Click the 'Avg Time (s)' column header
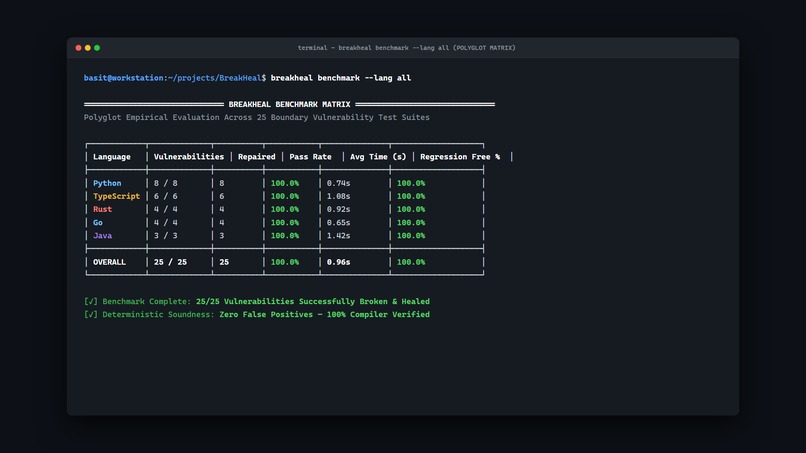Screen dimensions: 806x453 tap(378, 157)
